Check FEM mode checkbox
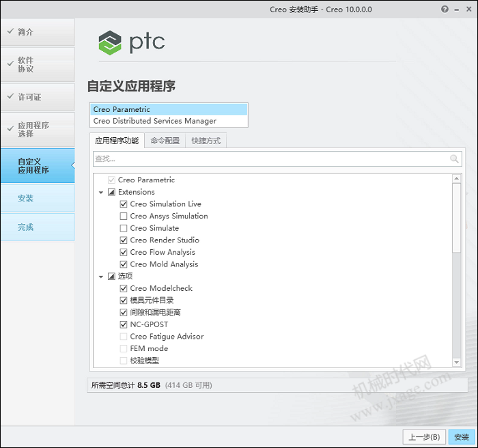Viewport: 478px width, 448px height. pyautogui.click(x=124, y=348)
